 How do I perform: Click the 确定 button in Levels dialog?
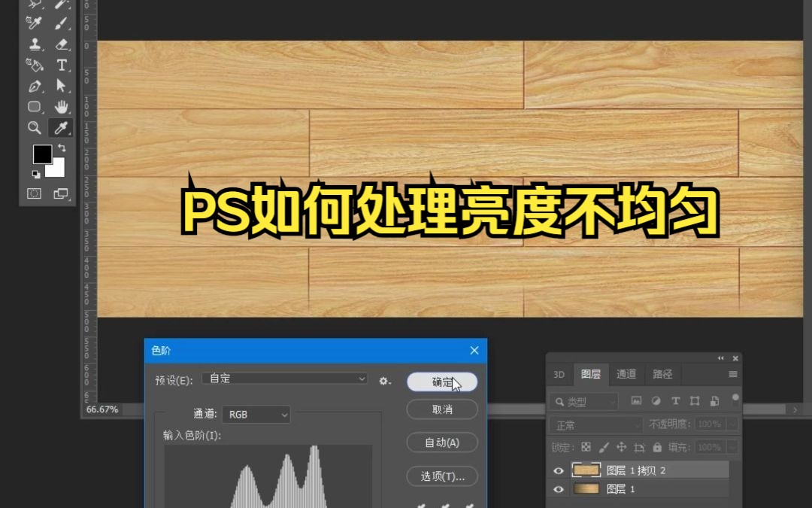click(441, 382)
